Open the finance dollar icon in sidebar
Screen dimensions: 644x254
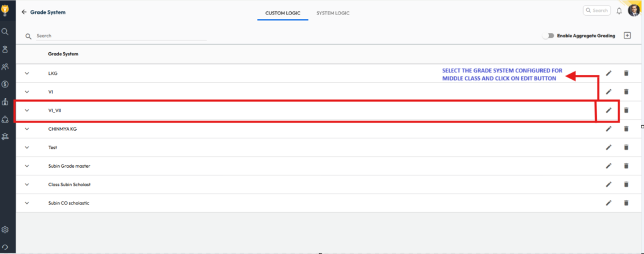[x=5, y=84]
